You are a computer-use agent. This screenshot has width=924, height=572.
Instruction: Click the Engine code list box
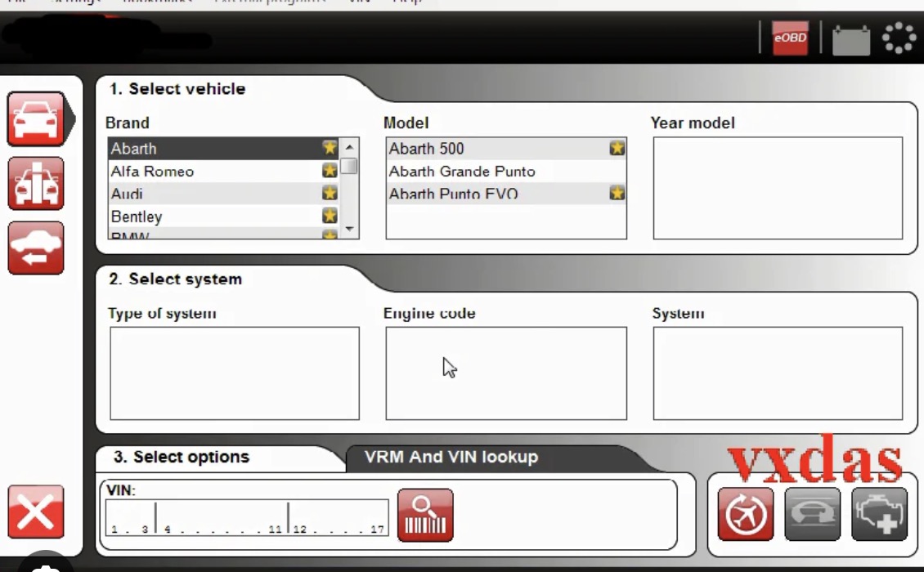pos(506,373)
